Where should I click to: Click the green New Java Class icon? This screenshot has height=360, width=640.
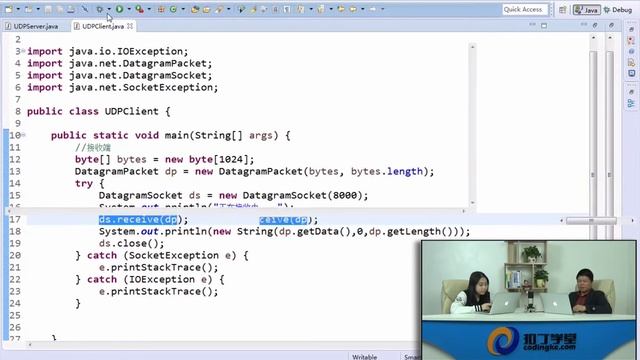(173, 9)
